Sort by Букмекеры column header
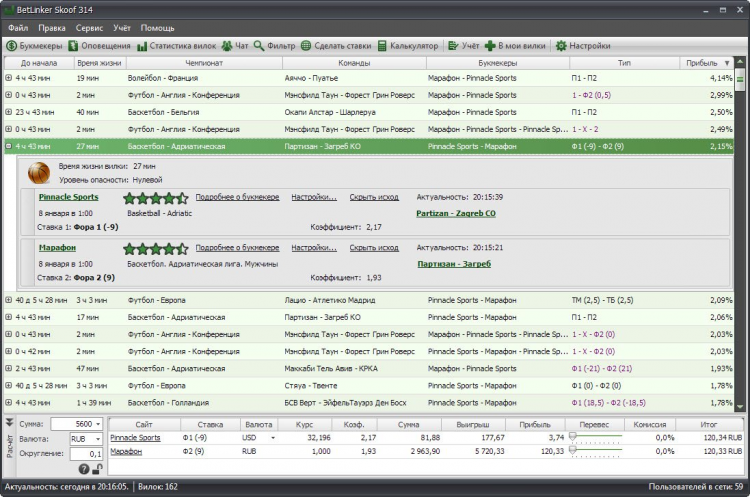Screen dimensions: 750x497 point(497,63)
